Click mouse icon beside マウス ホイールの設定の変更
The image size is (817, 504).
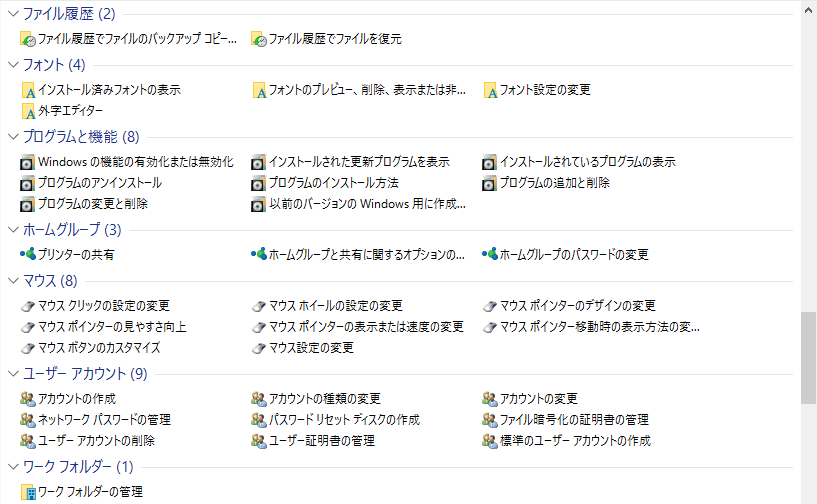(x=258, y=306)
